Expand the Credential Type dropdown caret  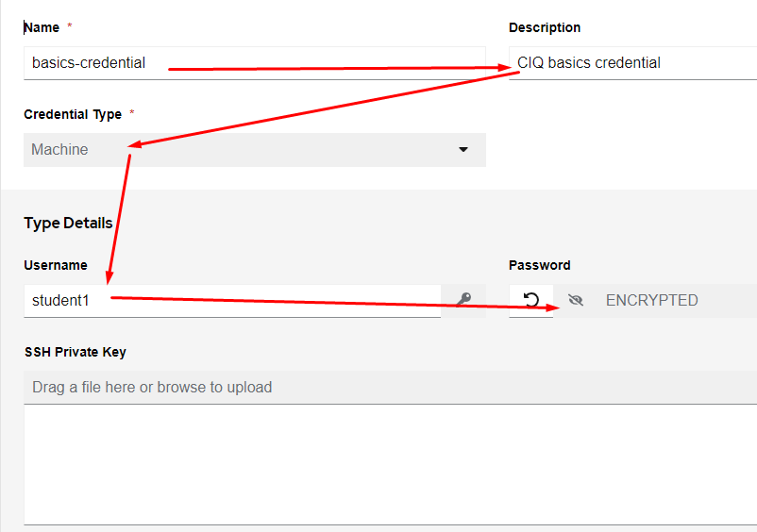[463, 149]
